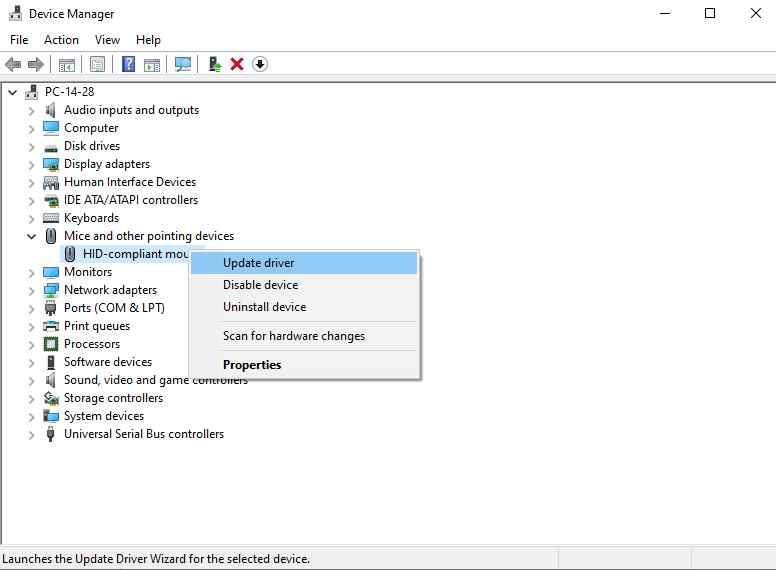The image size is (776, 570).
Task: Toggle the action pane toolbar icon
Action: click(152, 64)
